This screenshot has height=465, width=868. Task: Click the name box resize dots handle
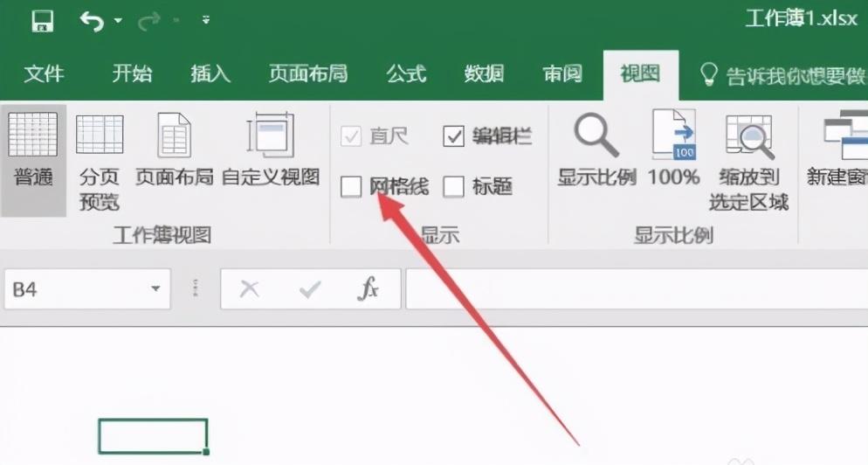[195, 288]
